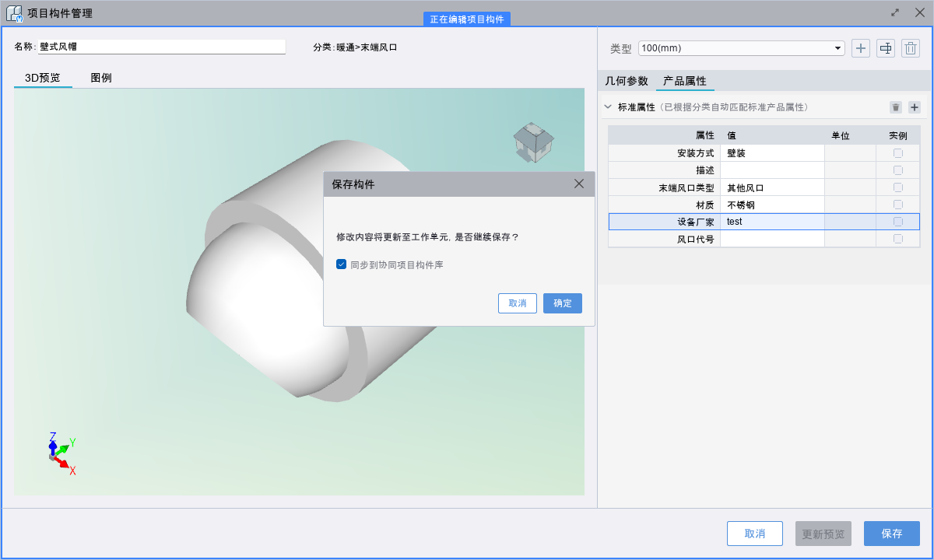Click the 正在编辑项目构件 status label
Viewport: 934px width, 560px height.
tap(467, 19)
